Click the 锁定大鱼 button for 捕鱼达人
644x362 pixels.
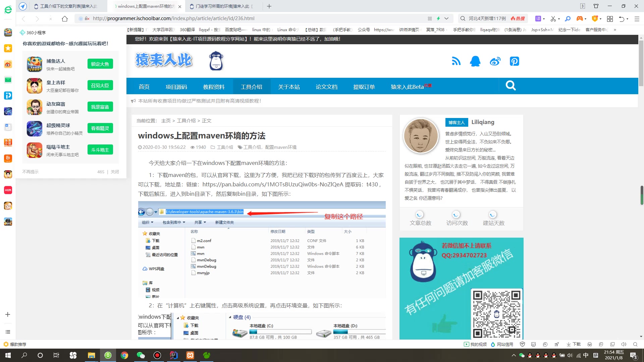pos(100,64)
